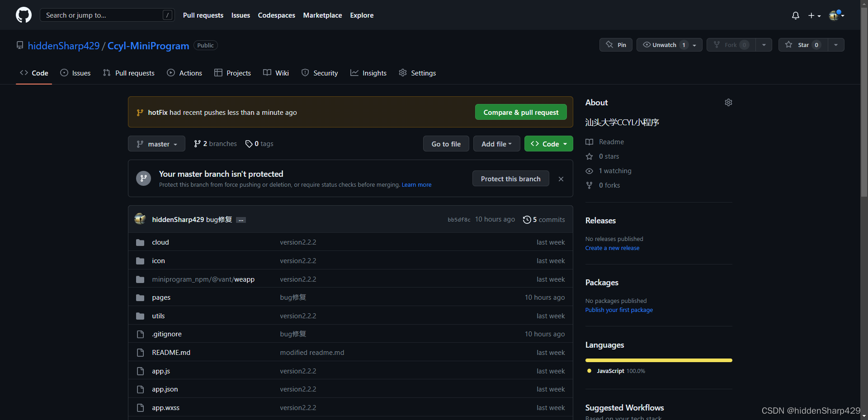
Task: Click the yellow JavaScript language bar
Action: coord(659,360)
